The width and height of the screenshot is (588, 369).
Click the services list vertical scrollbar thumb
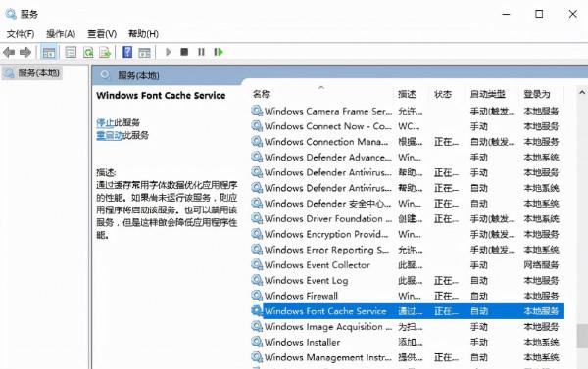point(582,336)
